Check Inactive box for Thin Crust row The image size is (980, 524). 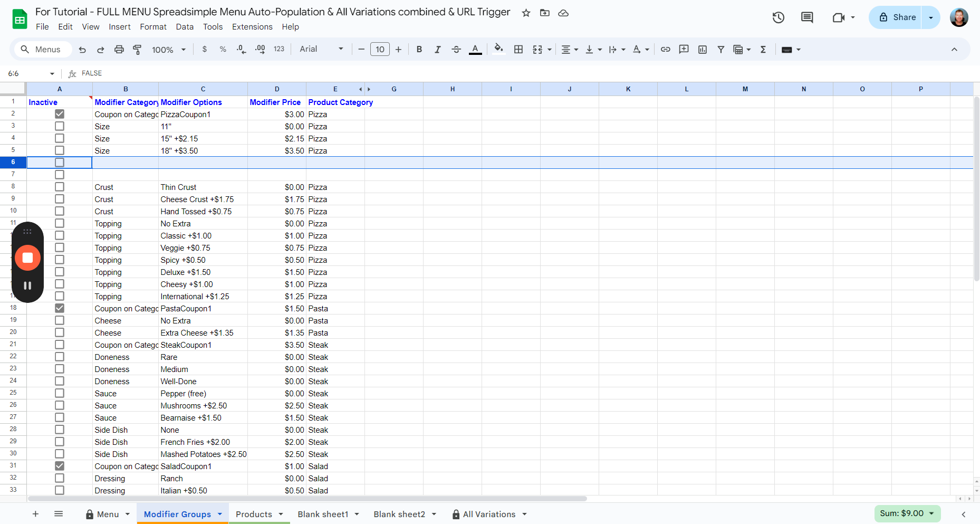coord(60,187)
